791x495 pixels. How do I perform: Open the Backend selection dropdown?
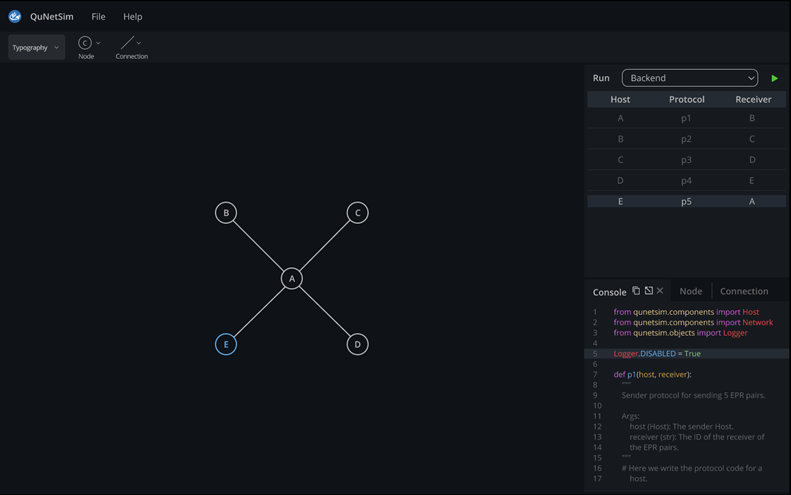point(690,78)
